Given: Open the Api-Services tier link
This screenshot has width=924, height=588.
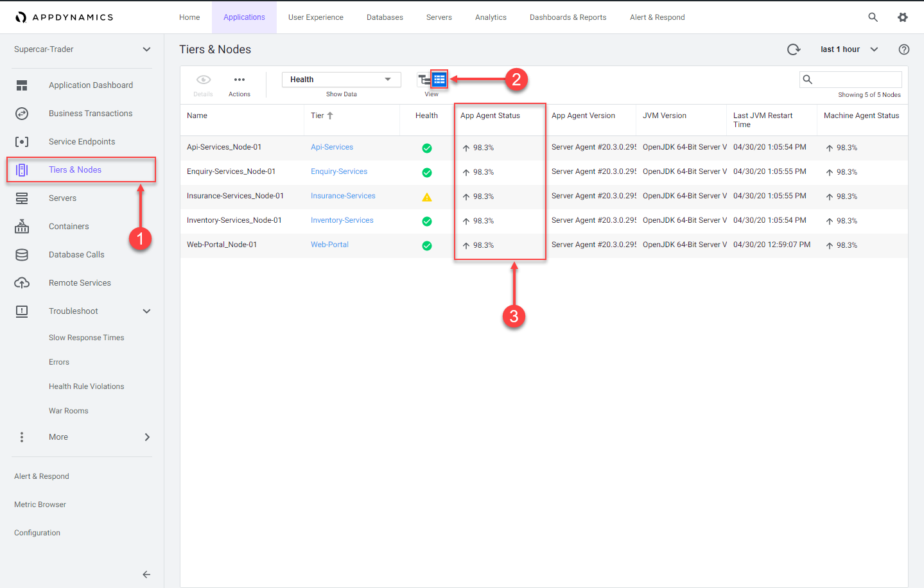Looking at the screenshot, I should click(x=332, y=147).
